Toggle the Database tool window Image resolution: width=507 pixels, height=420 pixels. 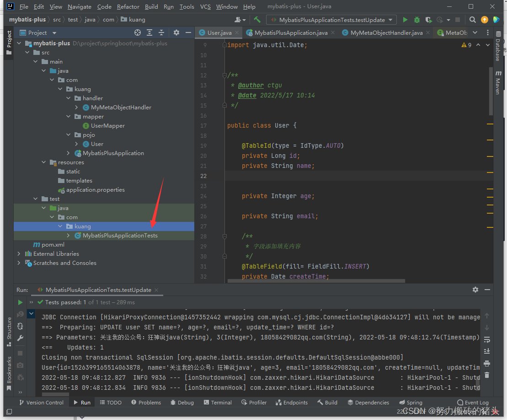coord(498,47)
